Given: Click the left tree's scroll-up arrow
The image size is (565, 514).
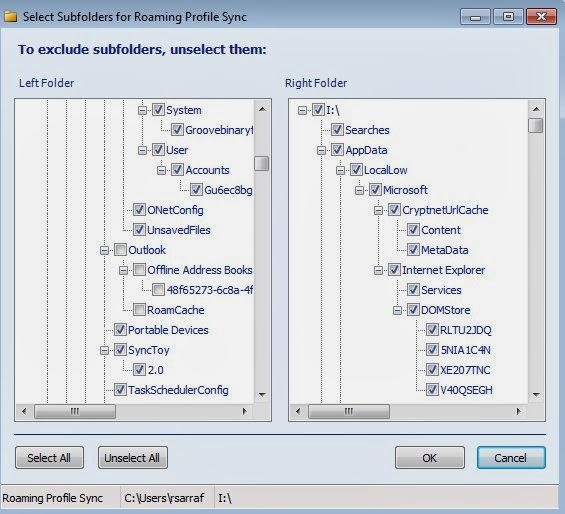Looking at the screenshot, I should [x=262, y=109].
